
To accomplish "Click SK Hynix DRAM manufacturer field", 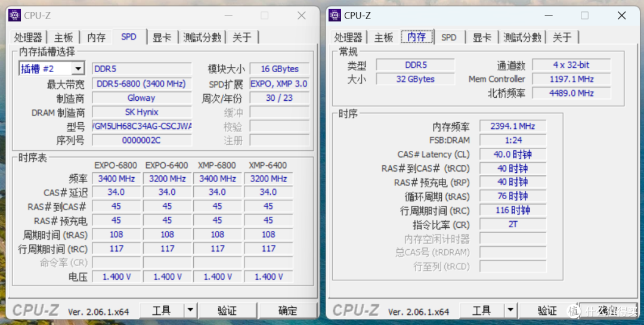I will [142, 112].
